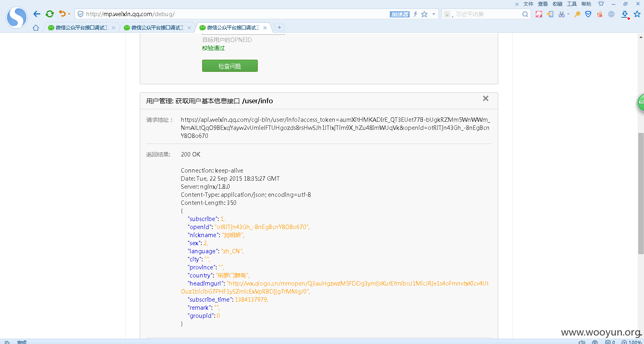Image resolution: width=644 pixels, height=344 pixels.
Task: Open a new tab with plus button
Action: tap(279, 27)
